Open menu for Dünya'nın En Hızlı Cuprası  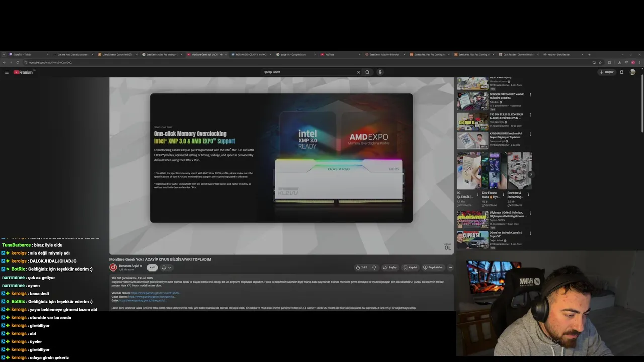pos(530,233)
